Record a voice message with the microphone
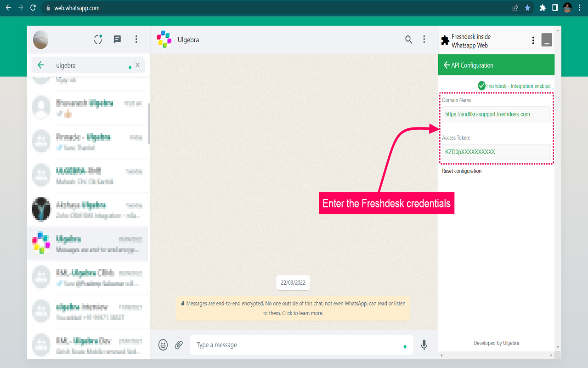This screenshot has width=588, height=368. (424, 345)
